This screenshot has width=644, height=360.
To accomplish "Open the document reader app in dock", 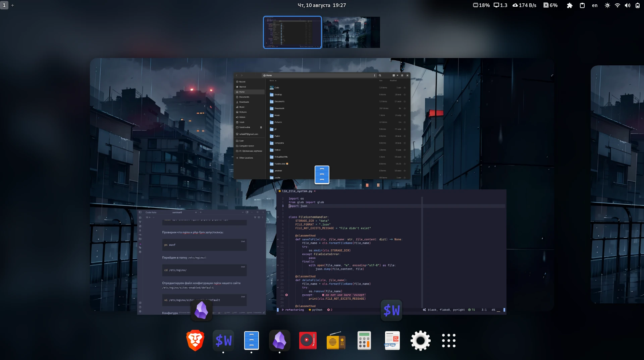I will pos(392,341).
